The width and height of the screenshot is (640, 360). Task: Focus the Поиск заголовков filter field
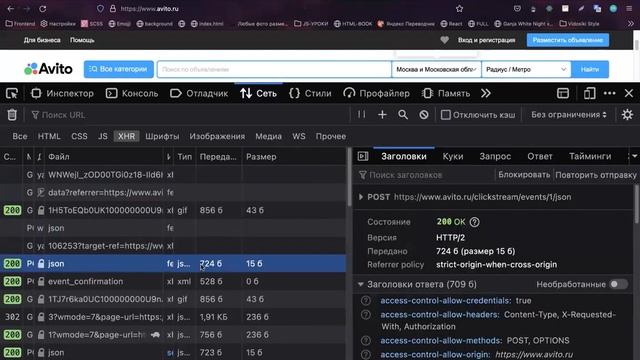[x=424, y=175]
